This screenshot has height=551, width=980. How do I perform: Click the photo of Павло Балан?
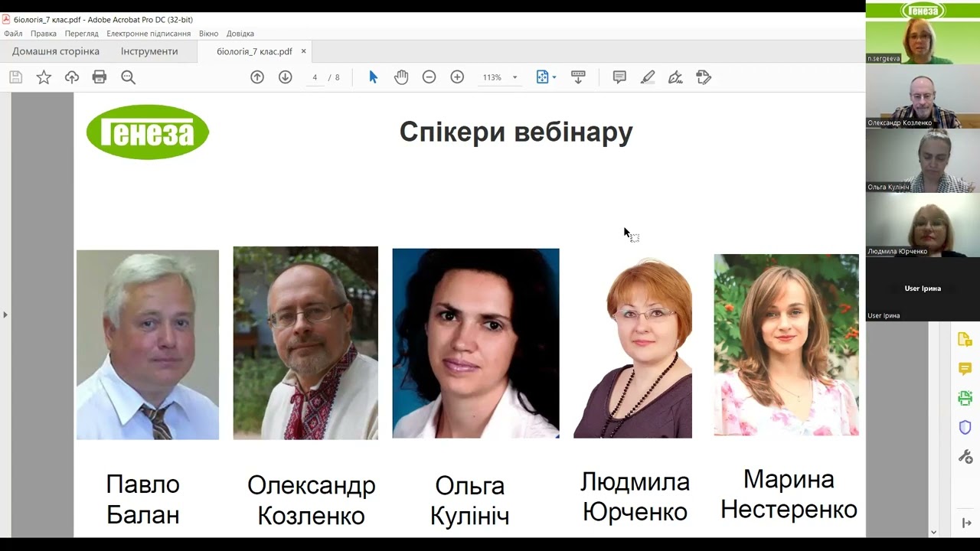pyautogui.click(x=148, y=344)
